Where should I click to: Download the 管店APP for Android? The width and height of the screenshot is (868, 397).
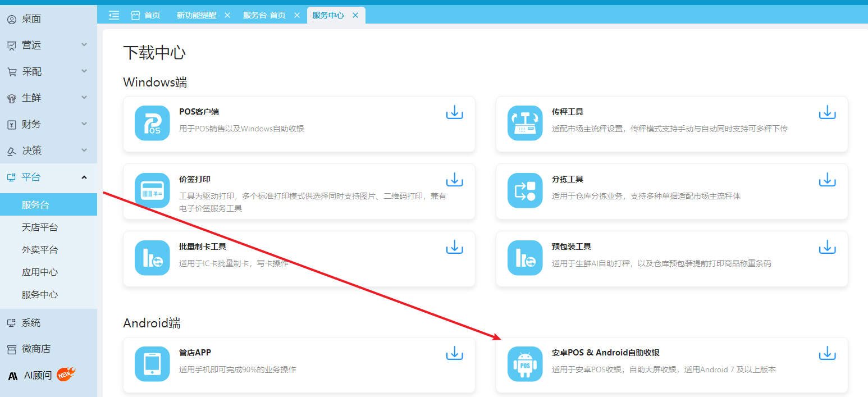tap(454, 353)
